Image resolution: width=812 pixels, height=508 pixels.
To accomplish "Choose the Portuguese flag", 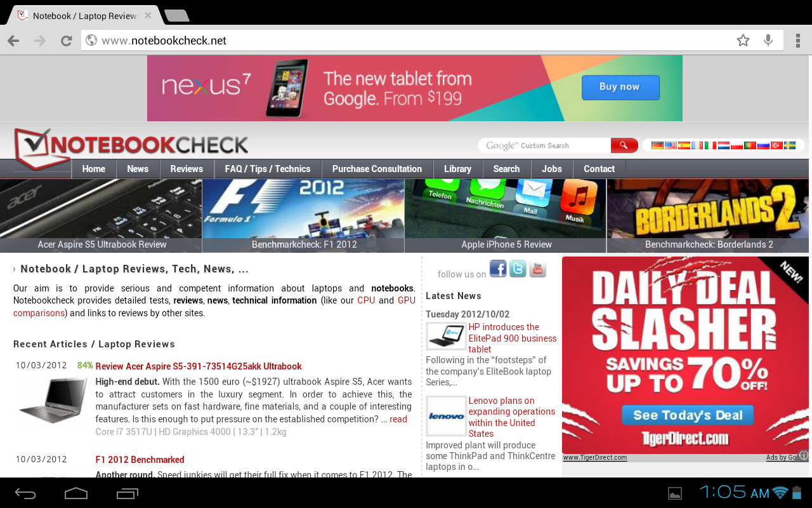I will (750, 145).
